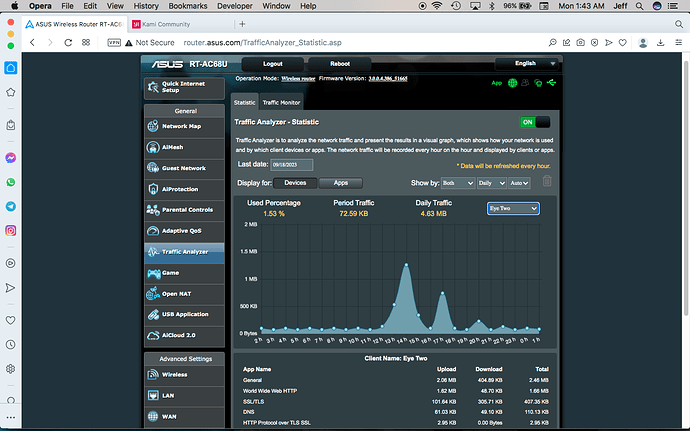
Task: Click the Opera snapshot camera icon
Action: pos(580,43)
